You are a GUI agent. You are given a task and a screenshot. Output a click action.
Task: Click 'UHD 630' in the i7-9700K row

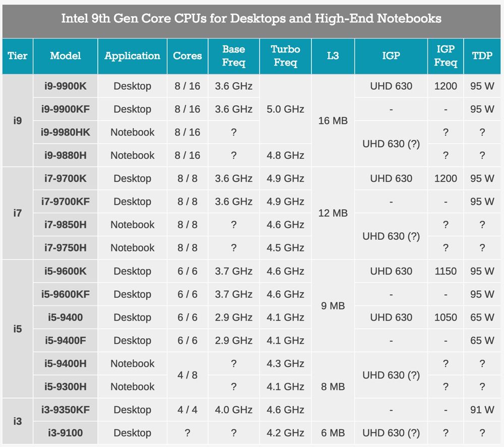pyautogui.click(x=391, y=179)
